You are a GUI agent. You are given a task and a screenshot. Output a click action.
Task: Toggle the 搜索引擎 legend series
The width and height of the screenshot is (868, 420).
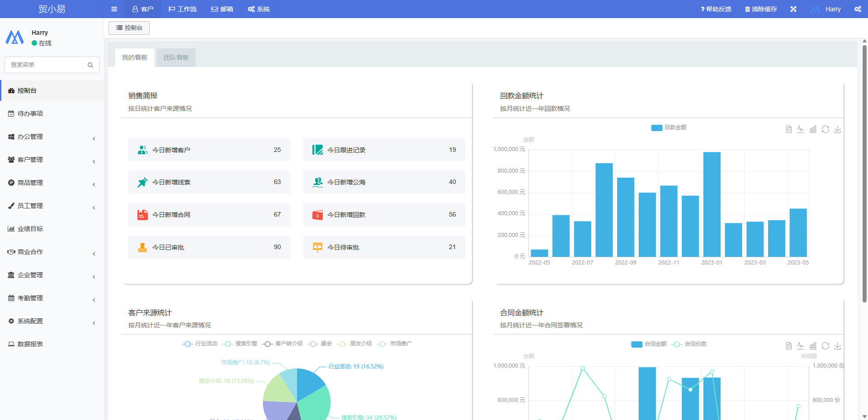(240, 344)
